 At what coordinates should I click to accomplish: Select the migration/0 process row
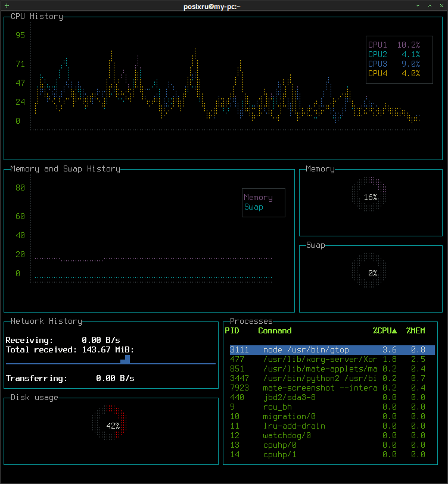coord(332,416)
